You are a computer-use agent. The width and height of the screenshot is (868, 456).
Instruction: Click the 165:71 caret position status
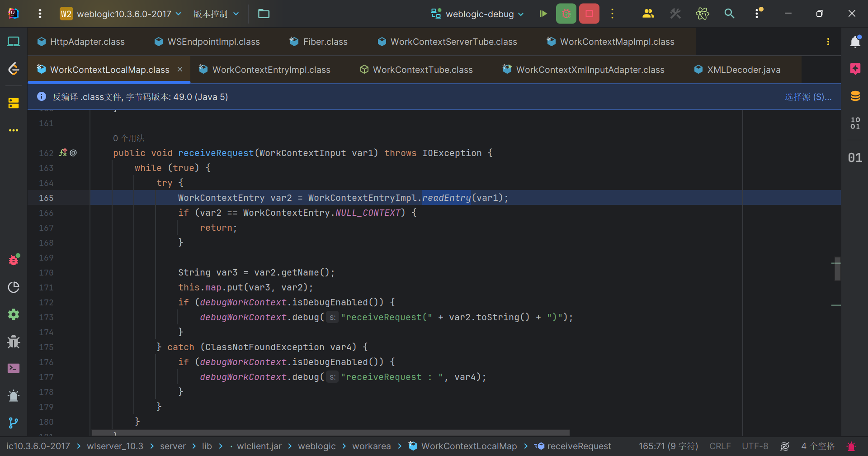pyautogui.click(x=668, y=446)
